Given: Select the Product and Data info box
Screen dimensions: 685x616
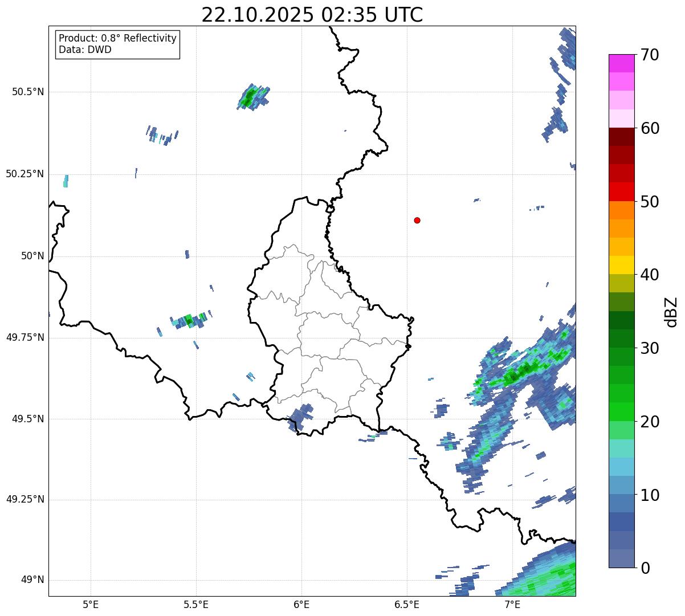Looking at the screenshot, I should 118,44.
